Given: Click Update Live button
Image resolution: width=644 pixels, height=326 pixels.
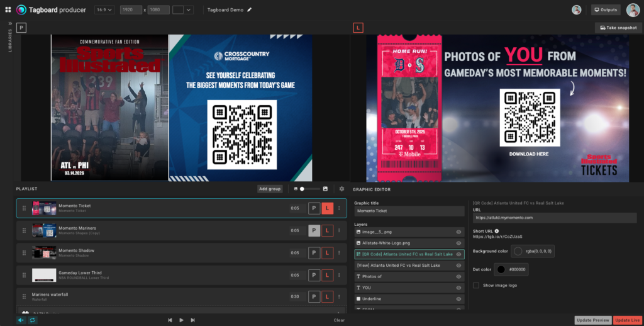Looking at the screenshot, I should (627, 320).
